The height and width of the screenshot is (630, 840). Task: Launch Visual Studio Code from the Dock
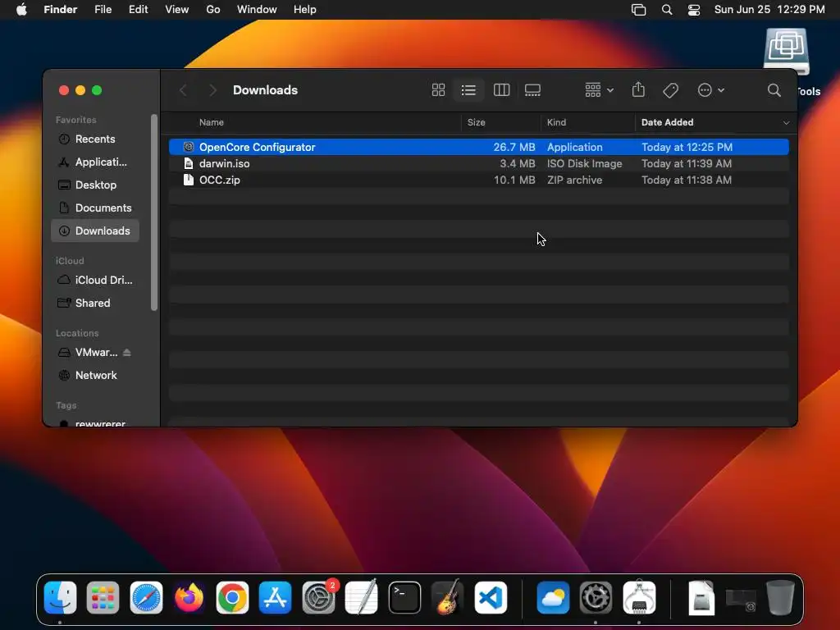pos(491,597)
